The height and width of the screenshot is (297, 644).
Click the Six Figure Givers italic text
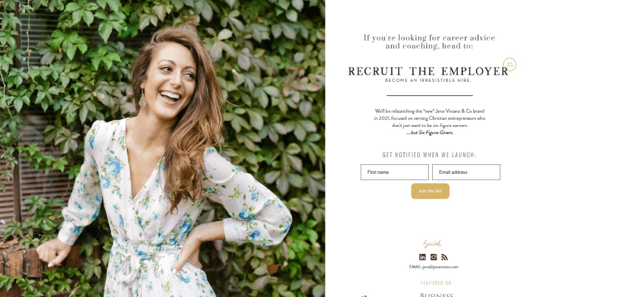436,133
